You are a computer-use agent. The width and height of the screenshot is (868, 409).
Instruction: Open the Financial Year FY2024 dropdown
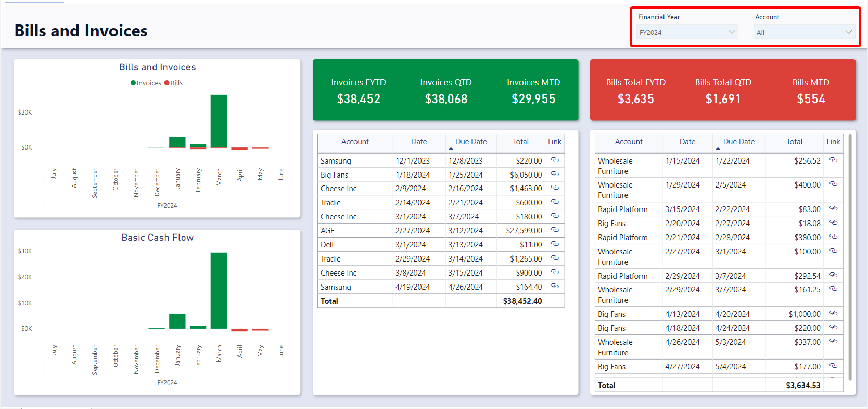click(687, 32)
